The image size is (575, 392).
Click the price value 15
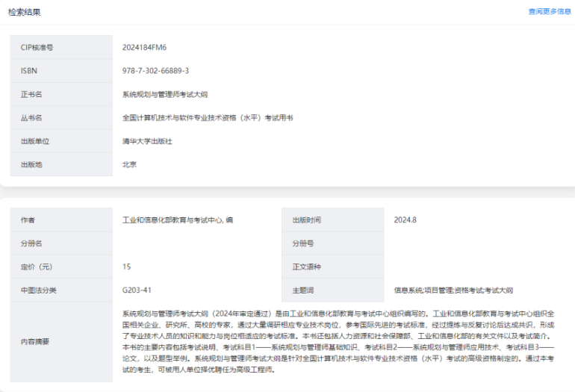point(126,267)
